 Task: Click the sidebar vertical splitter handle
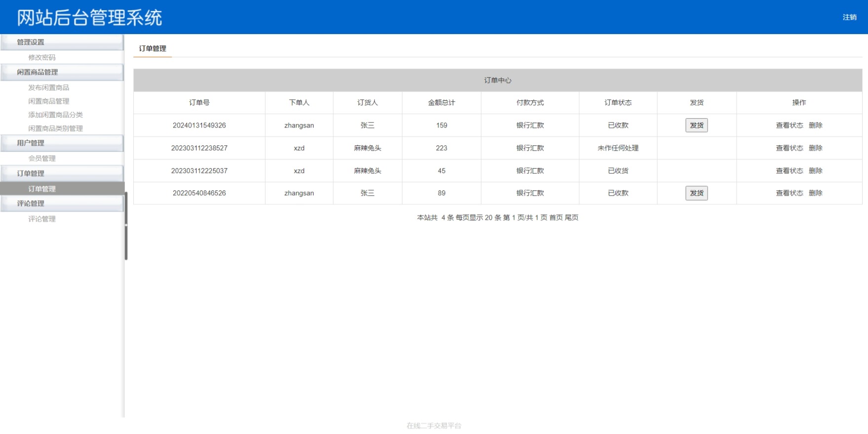coord(126,225)
